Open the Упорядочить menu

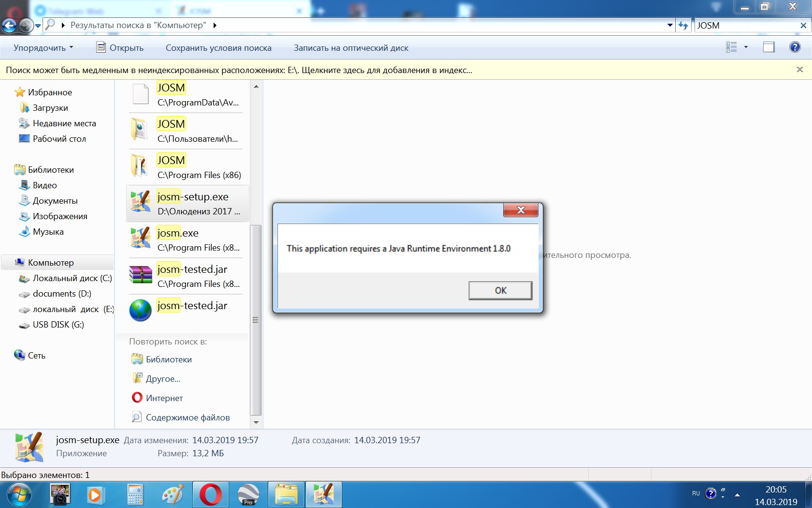43,47
